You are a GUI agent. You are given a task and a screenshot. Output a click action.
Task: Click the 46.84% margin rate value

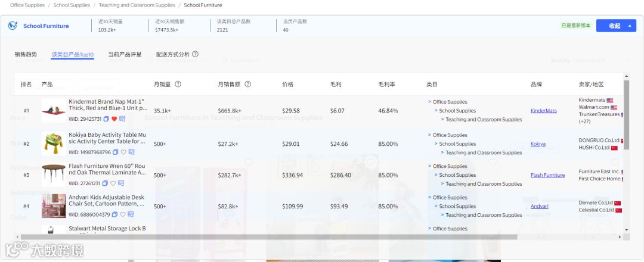click(x=388, y=111)
